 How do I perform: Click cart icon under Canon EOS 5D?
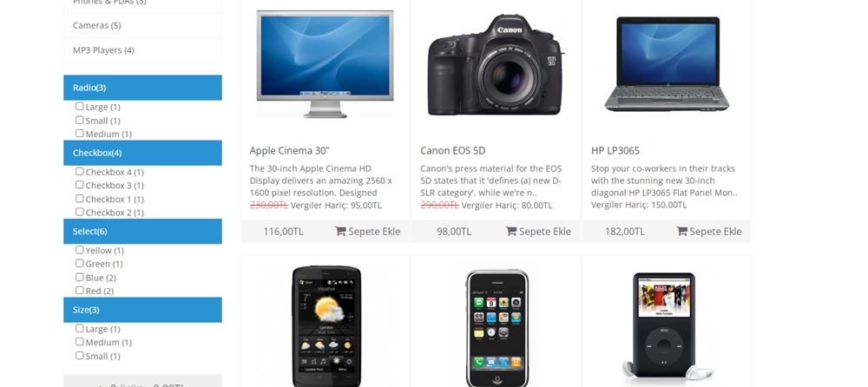pos(511,231)
